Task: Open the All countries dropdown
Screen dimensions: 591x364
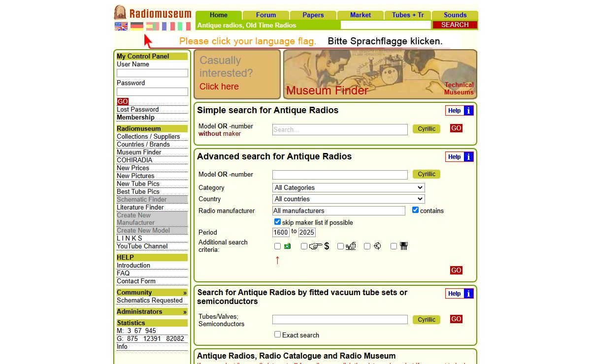Action: 348,199
